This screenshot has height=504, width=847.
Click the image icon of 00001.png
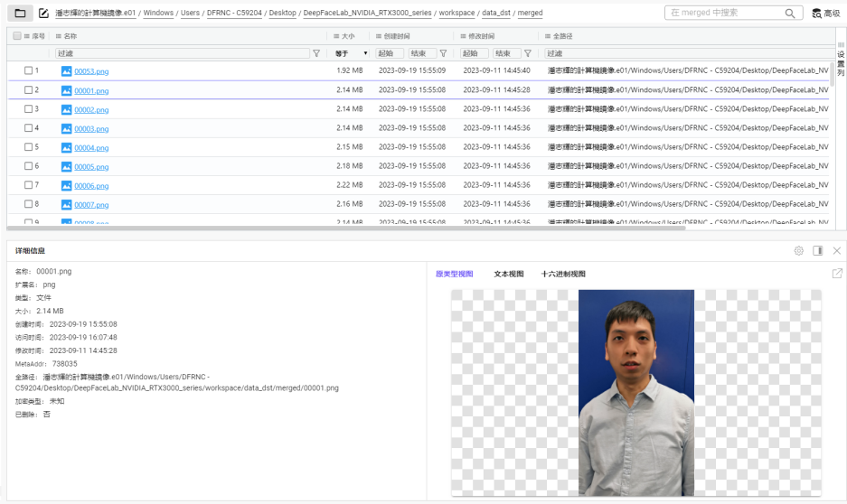click(67, 90)
